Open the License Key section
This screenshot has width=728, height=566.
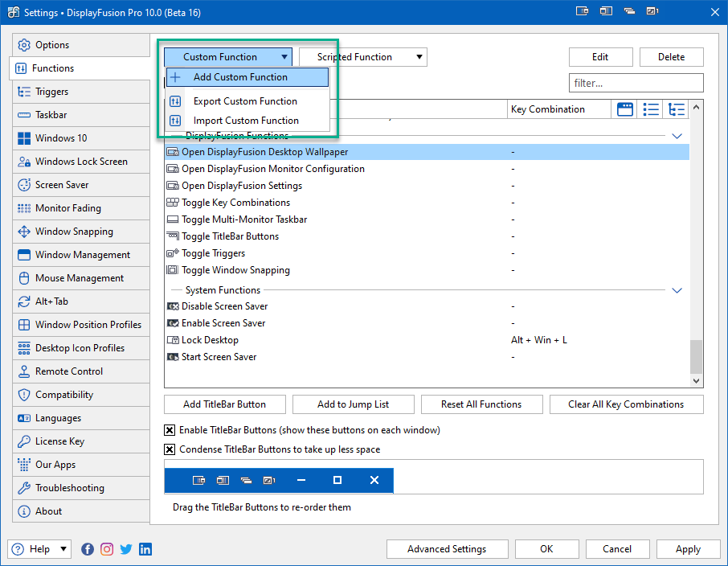(81, 441)
